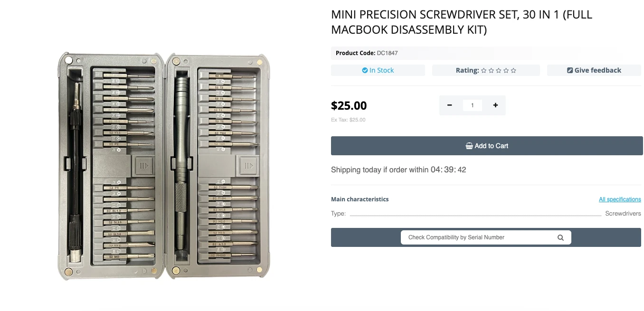Click the magnifier icon to check compatibility

tap(560, 237)
